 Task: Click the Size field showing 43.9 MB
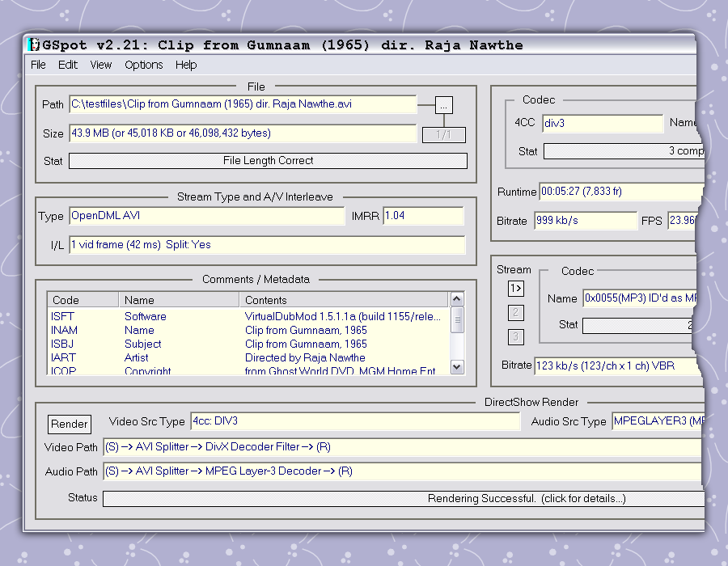243,133
